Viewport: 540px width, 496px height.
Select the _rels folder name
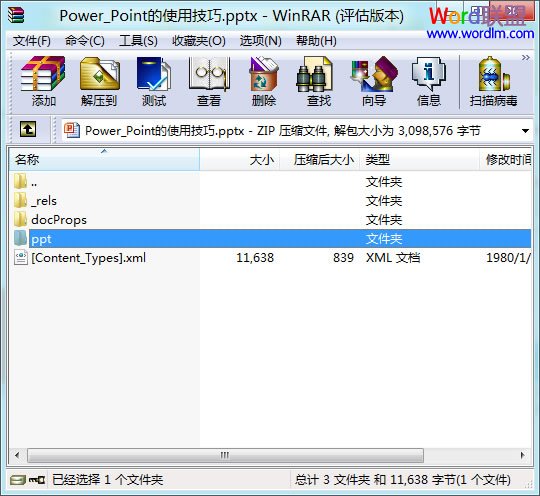tap(44, 200)
